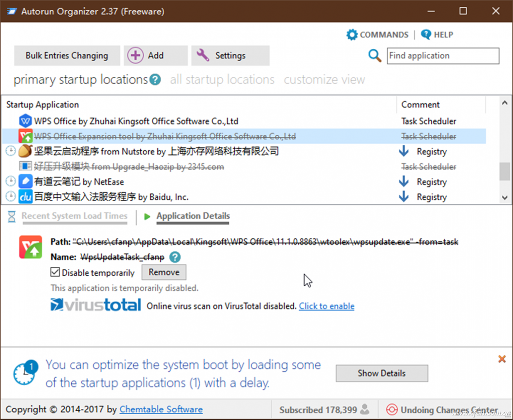Click the Subscribed 178,399 status text
513x420 pixels.
[x=318, y=410]
